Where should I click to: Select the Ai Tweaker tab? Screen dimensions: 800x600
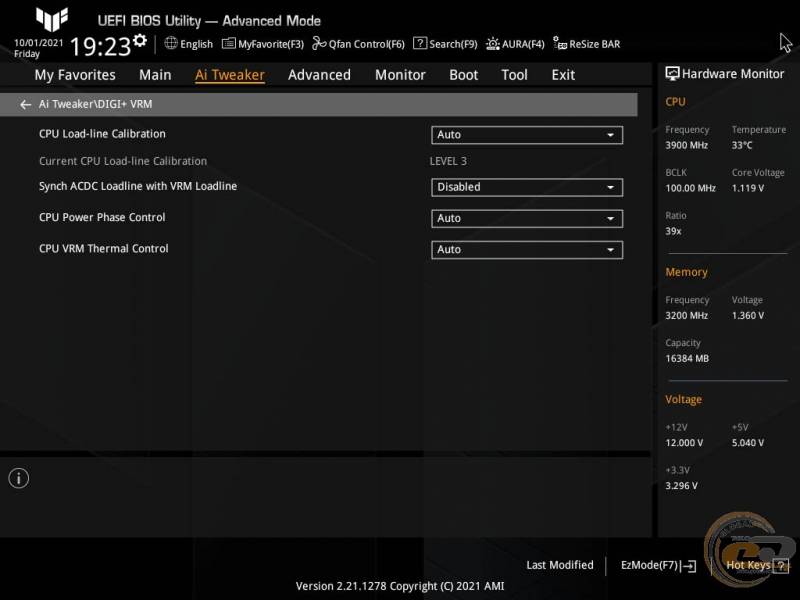pos(230,75)
